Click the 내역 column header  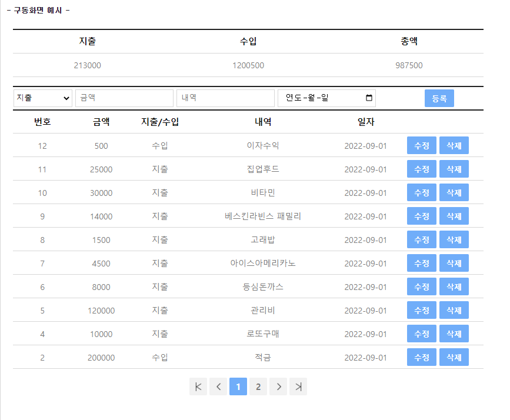[x=263, y=122]
